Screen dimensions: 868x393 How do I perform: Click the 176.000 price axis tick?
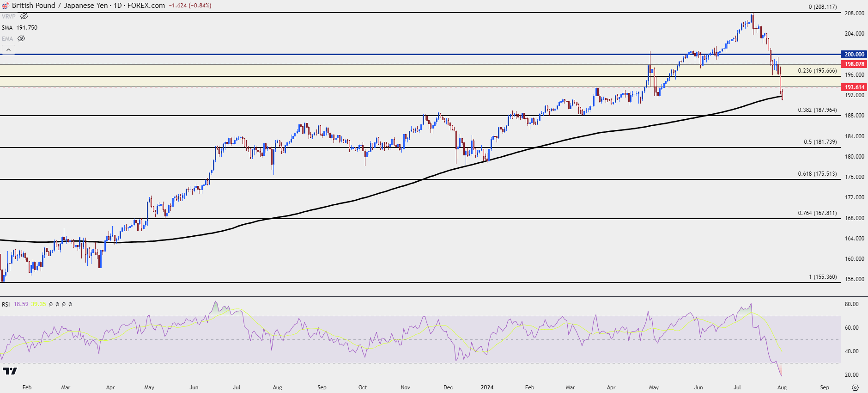pyautogui.click(x=854, y=177)
